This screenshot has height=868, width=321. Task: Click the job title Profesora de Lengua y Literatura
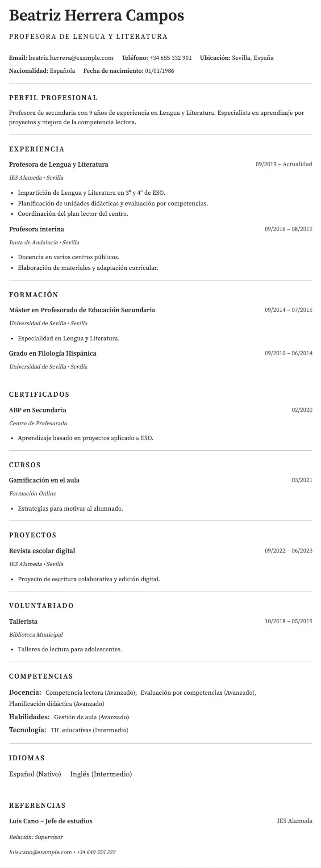pyautogui.click(x=58, y=164)
